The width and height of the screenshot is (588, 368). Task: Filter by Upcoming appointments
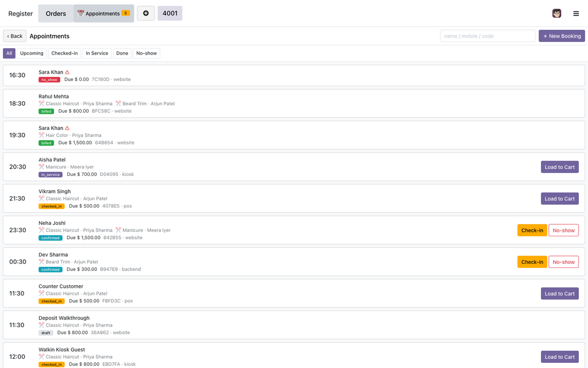click(x=32, y=53)
